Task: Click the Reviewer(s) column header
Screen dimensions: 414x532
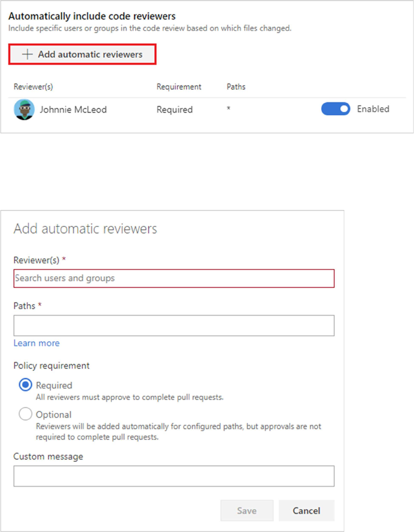Action: (x=34, y=87)
